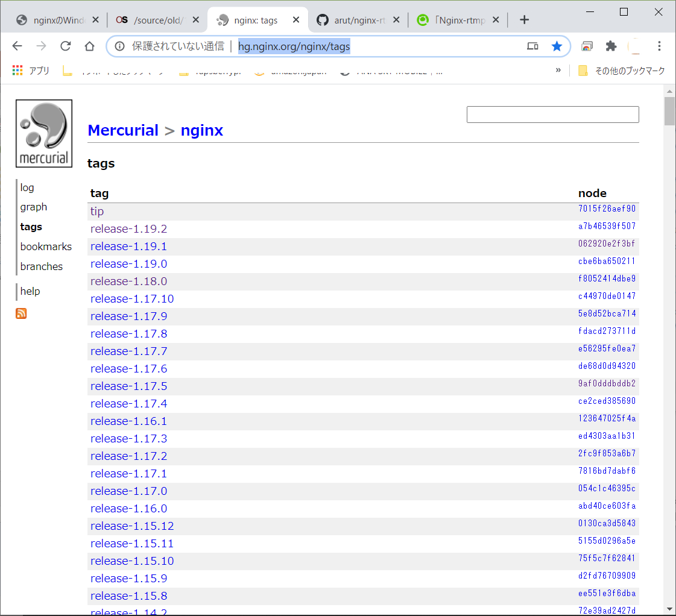The image size is (676, 616).
Task: Click the node hash d2fd76709909
Action: click(x=607, y=576)
